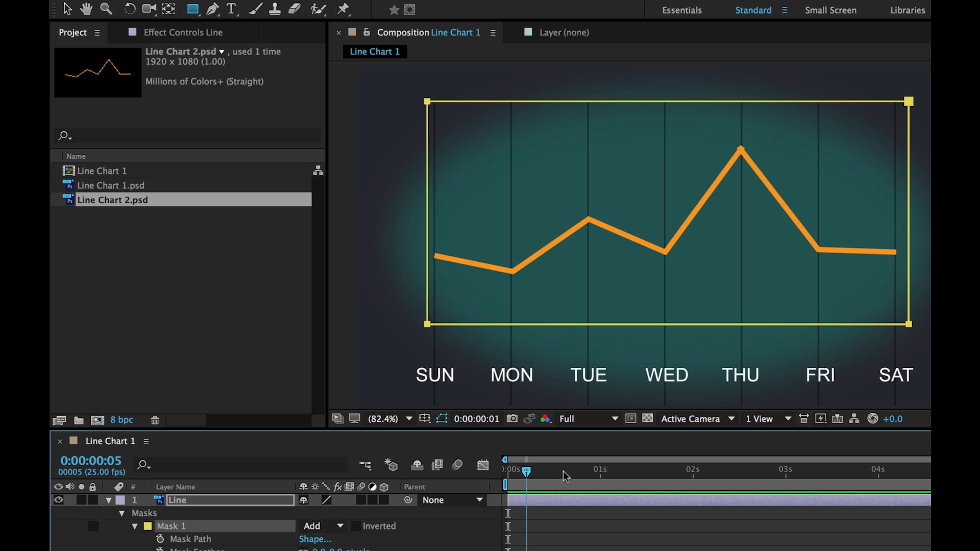Select the Zoom magnifier tool
Image resolution: width=980 pixels, height=551 pixels.
point(106,9)
